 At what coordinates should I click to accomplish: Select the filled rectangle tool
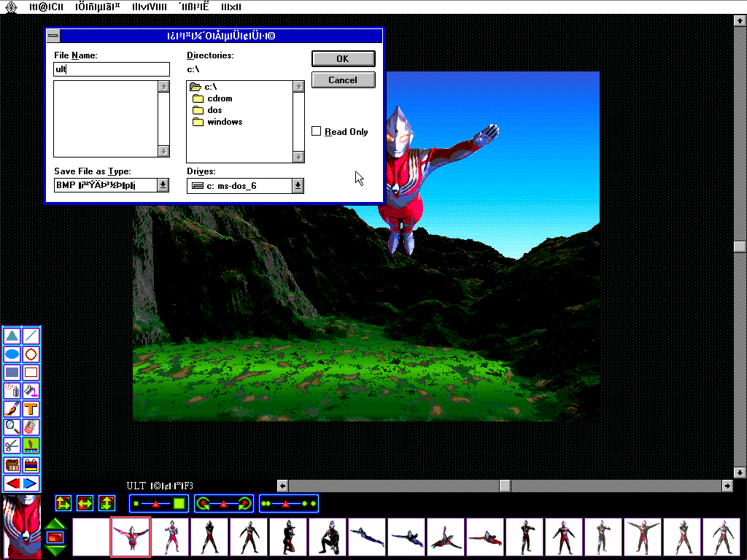(x=12, y=373)
